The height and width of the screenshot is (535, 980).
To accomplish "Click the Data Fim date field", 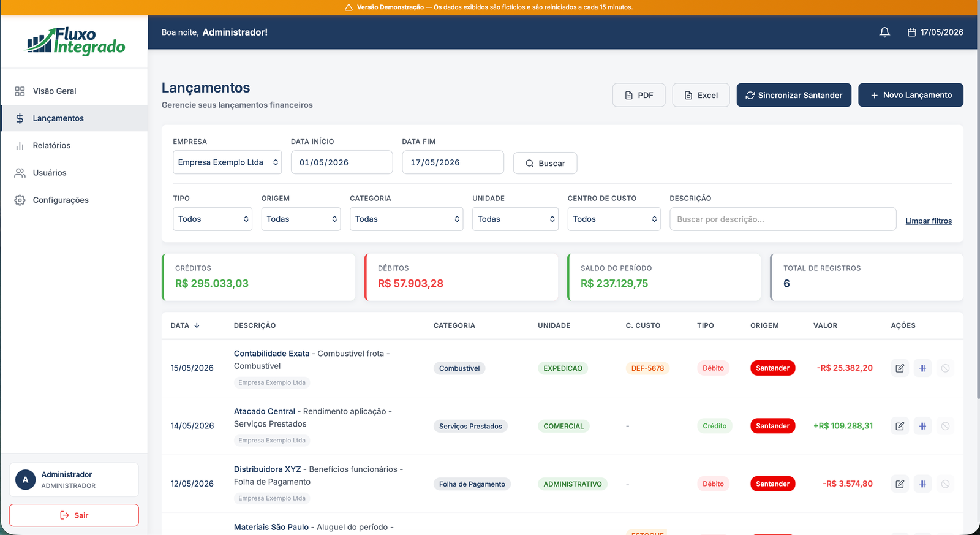I will tap(453, 162).
